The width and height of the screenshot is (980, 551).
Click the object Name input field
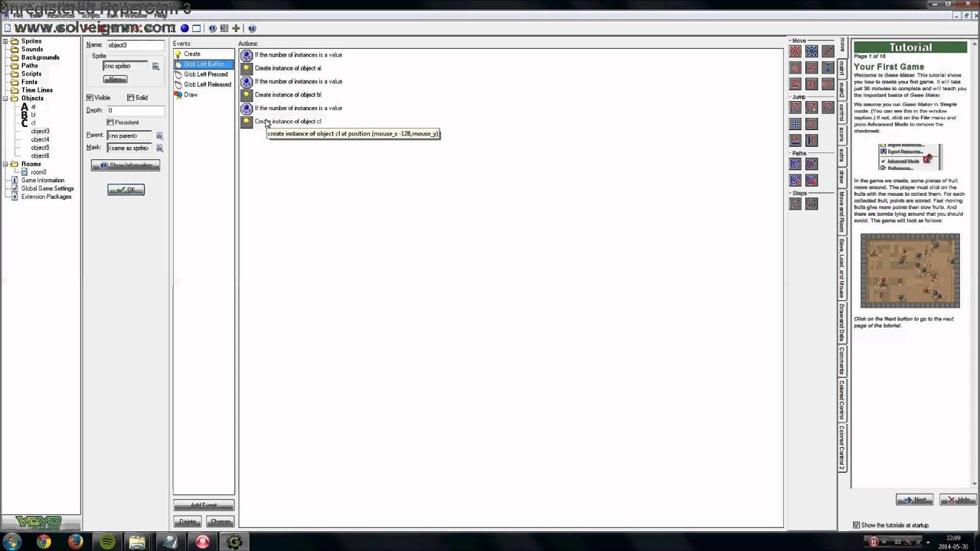point(135,45)
